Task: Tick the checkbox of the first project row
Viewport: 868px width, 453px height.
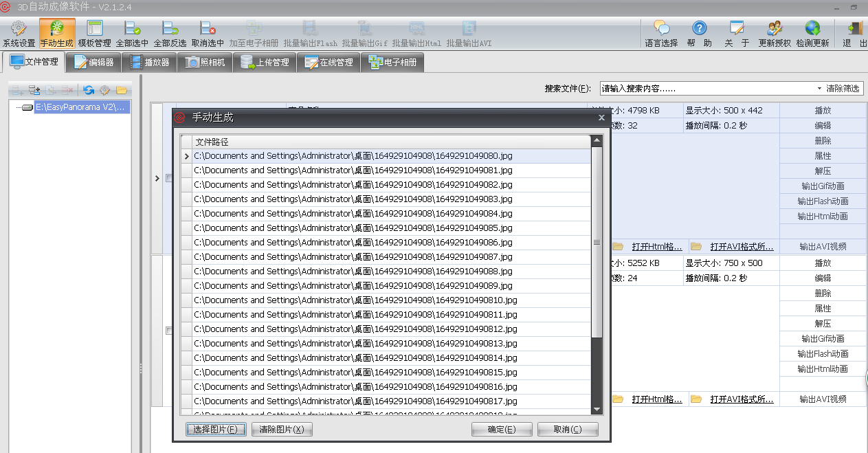Action: click(x=169, y=179)
